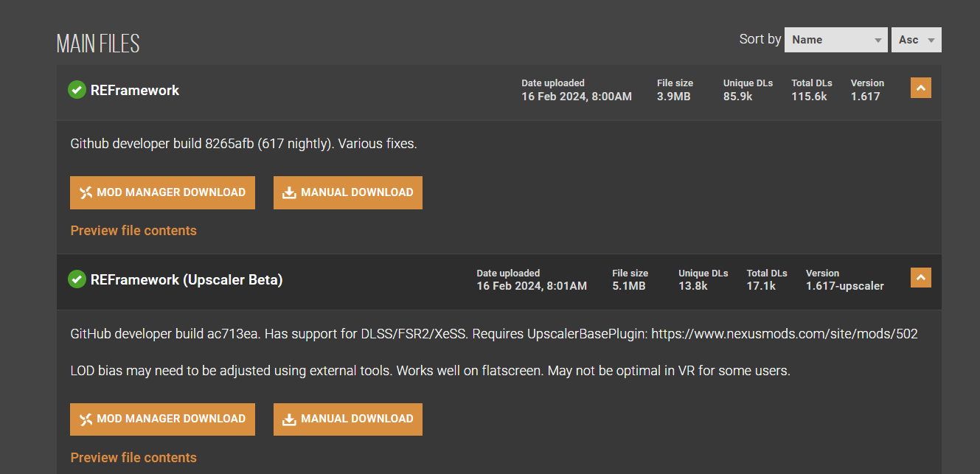
Task: Click Mod Manager Download for REFramework 1.617
Action: pos(162,192)
